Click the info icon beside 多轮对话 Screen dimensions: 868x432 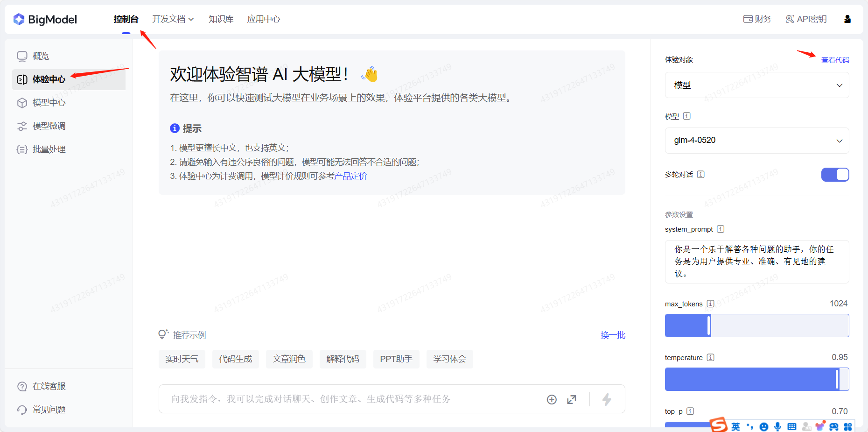click(x=700, y=174)
